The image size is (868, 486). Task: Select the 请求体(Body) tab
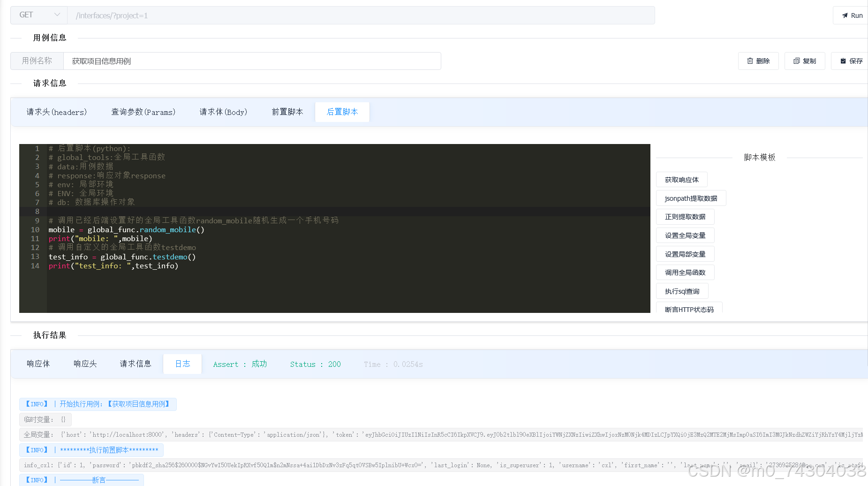pos(223,112)
